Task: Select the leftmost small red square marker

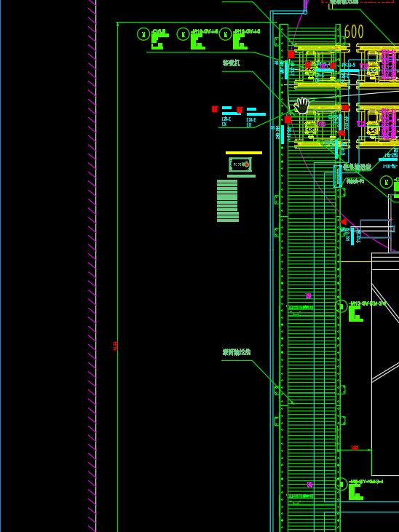Action: [215, 109]
